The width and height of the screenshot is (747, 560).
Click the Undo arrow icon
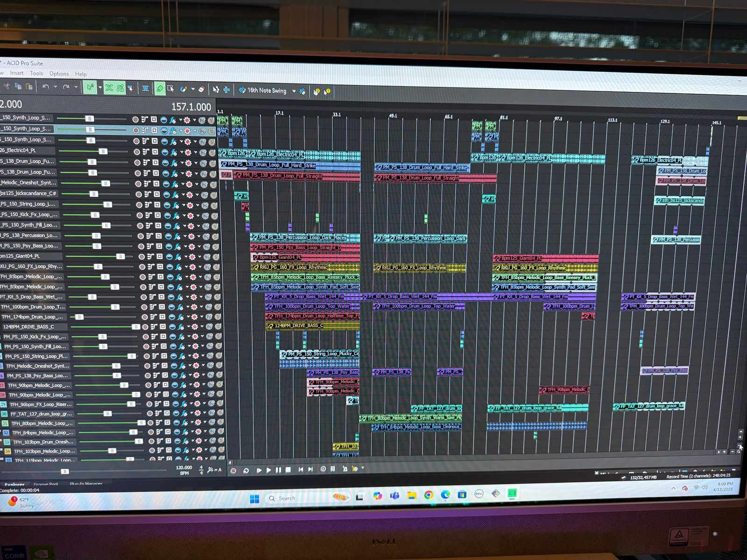[45, 87]
